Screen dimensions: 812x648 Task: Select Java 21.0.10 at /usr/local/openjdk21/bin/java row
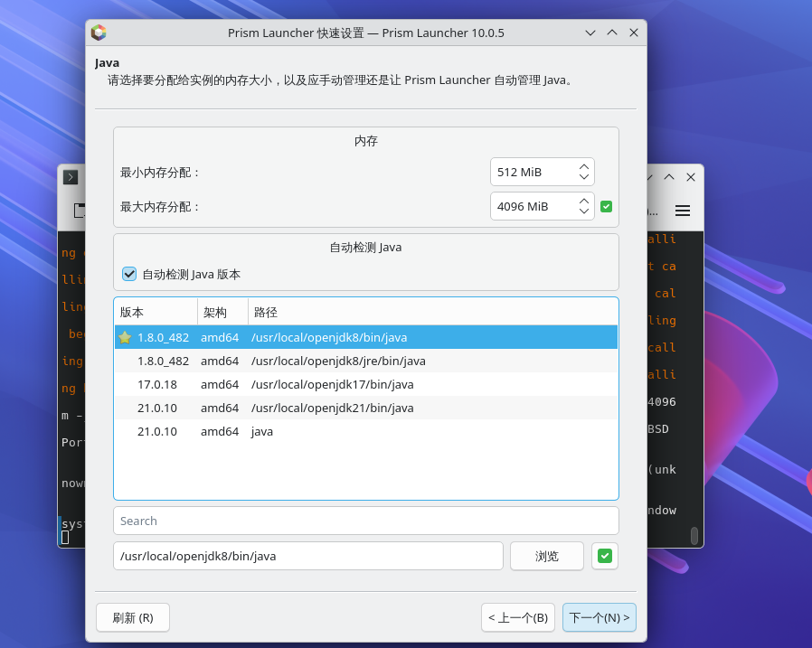click(366, 408)
